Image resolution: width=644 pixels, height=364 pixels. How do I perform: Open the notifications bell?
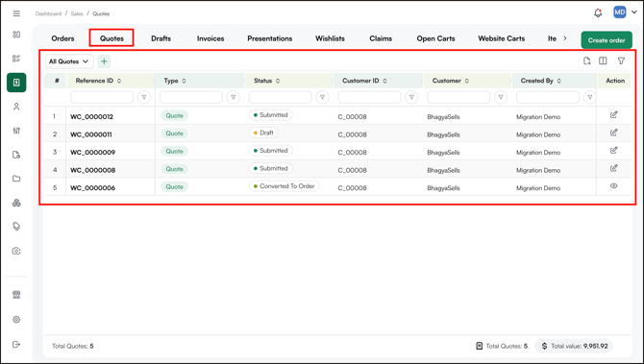point(598,12)
